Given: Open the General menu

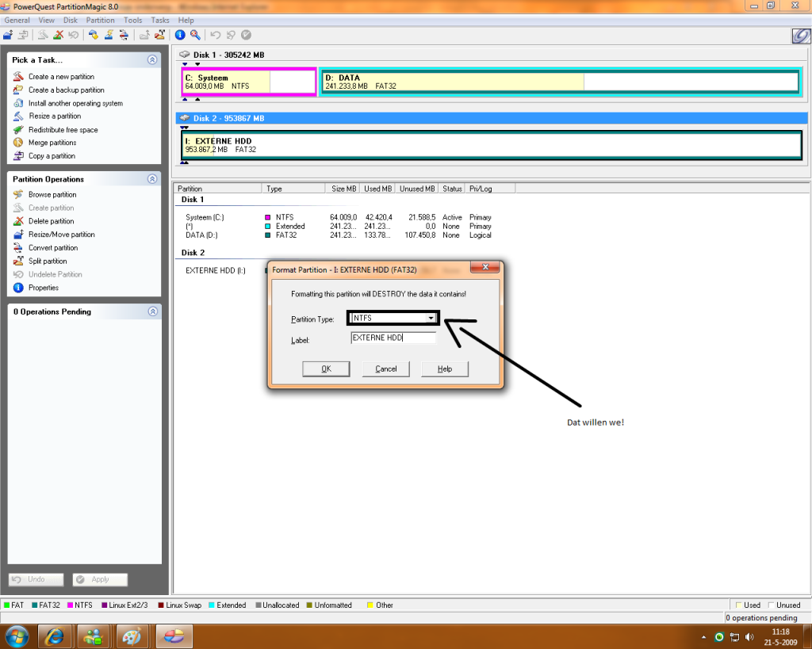Looking at the screenshot, I should (x=17, y=20).
